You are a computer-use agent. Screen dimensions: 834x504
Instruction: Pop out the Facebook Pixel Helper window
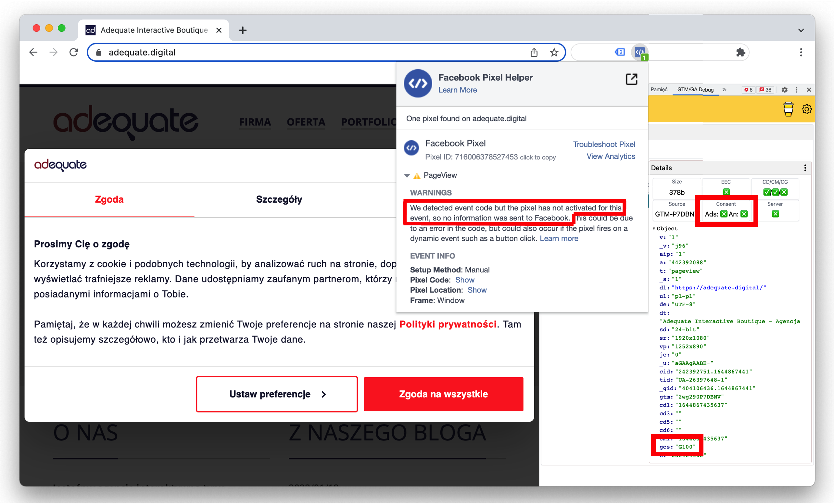point(631,79)
